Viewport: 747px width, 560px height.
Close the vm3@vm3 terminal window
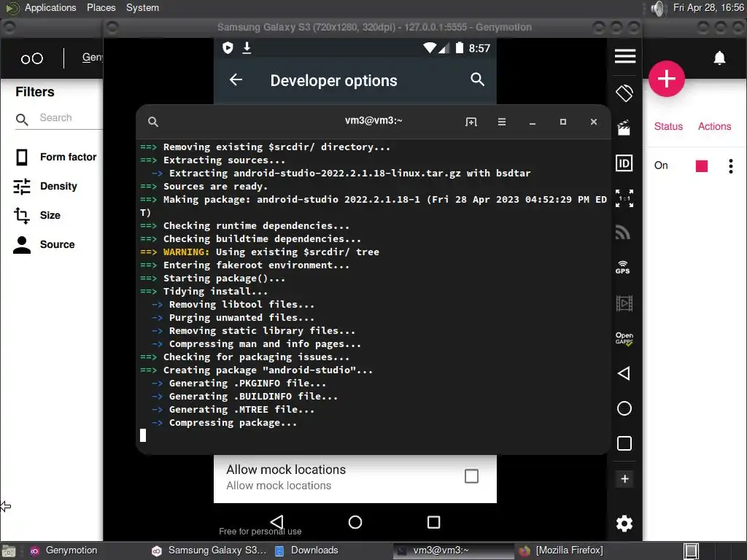coord(594,122)
